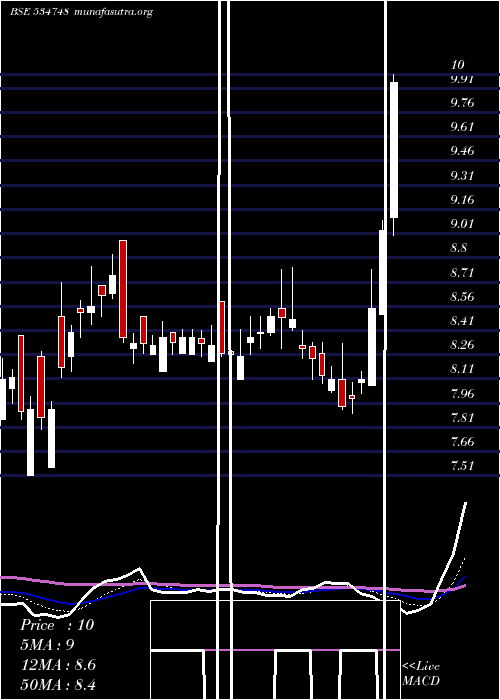Click the price axis label 9.16
This screenshot has height=700, width=500.
462,200
